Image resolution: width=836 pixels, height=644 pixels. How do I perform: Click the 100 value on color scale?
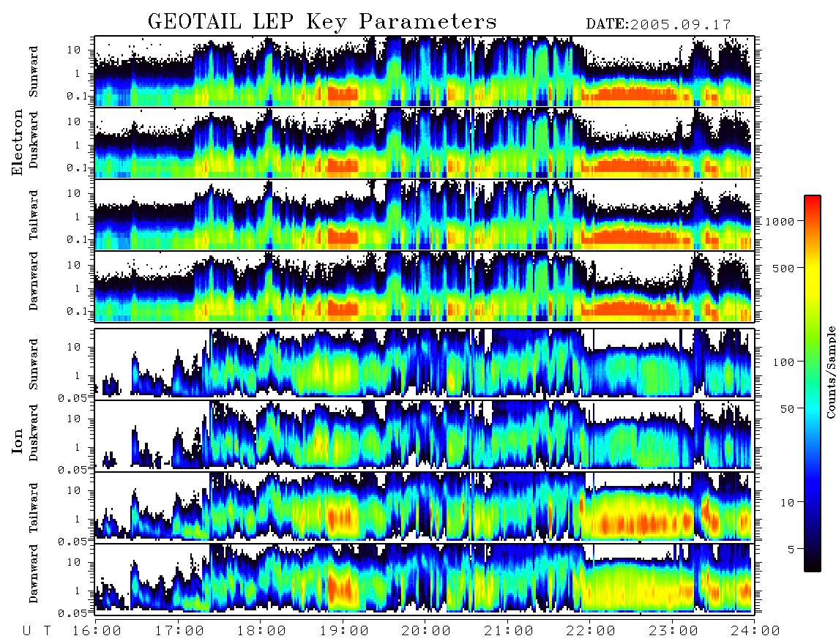point(783,362)
